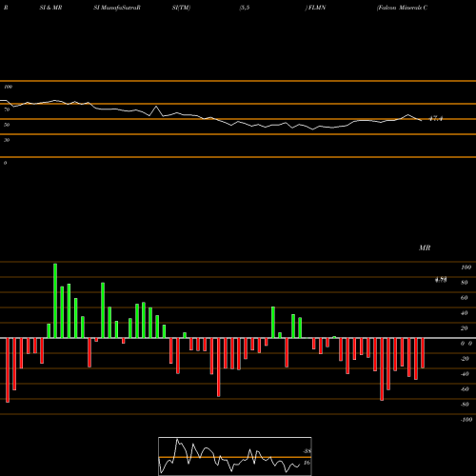Open the mini oscillator chart thumbnail
The image size is (476, 476).
pyautogui.click(x=235, y=456)
